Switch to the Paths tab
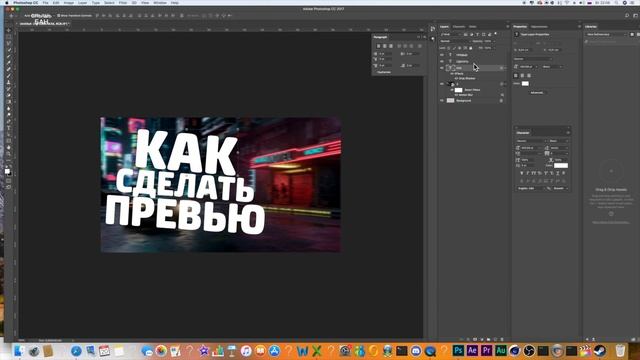Image resolution: width=640 pixels, height=360 pixels. pos(473,27)
